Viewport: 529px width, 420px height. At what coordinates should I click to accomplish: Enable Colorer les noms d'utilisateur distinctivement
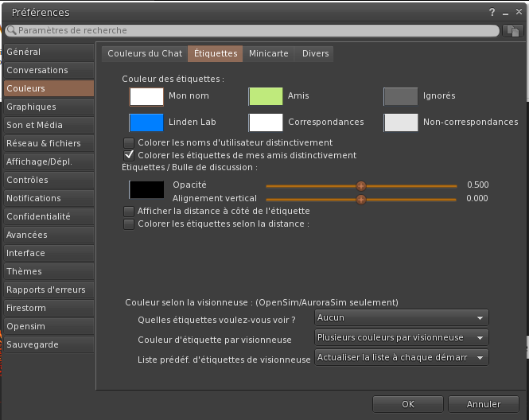pos(129,142)
